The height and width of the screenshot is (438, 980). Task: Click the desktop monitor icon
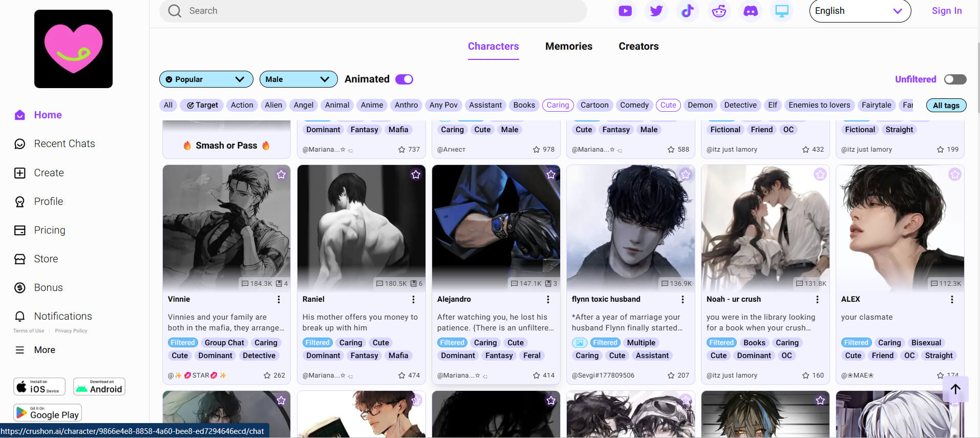tap(781, 11)
